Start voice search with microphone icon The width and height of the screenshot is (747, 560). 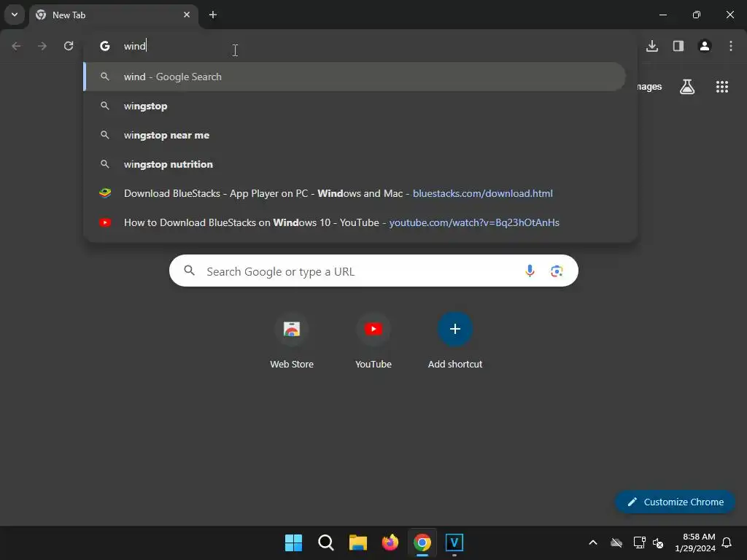(530, 271)
